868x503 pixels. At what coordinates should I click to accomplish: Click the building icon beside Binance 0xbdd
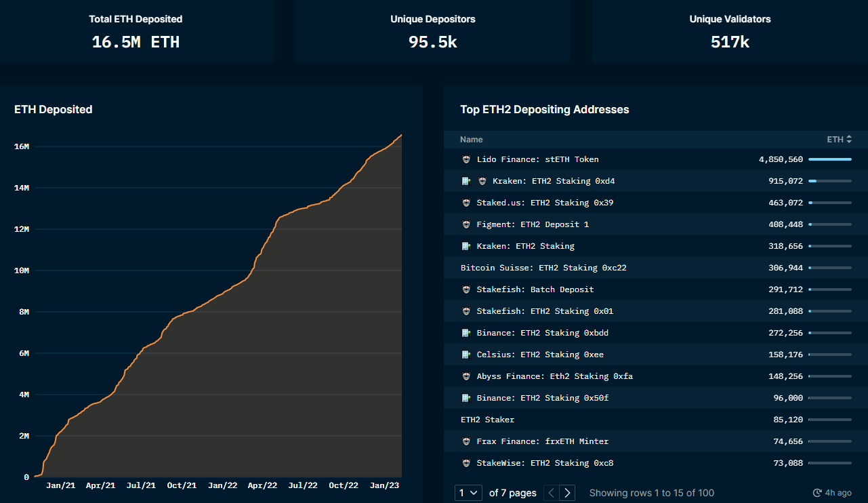tap(466, 333)
